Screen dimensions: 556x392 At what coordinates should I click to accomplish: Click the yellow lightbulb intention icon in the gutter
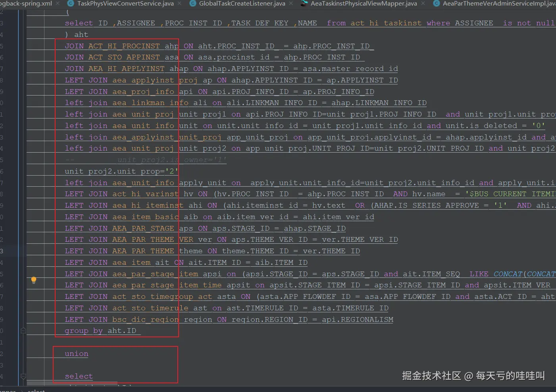click(34, 280)
